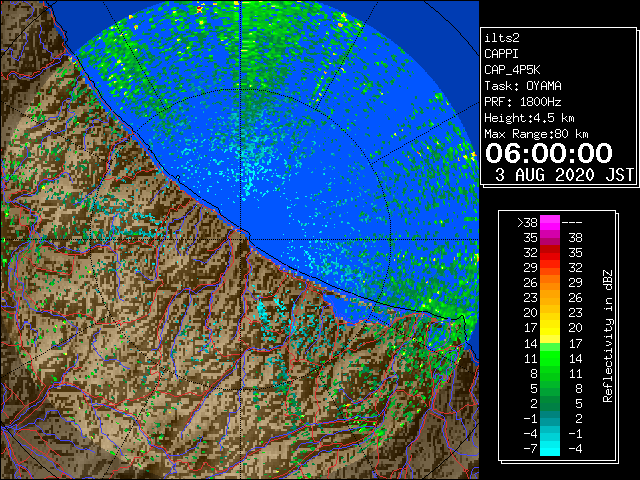Click the '---' marker at legend top
Viewport: 640px width, 480px height.
tap(572, 223)
